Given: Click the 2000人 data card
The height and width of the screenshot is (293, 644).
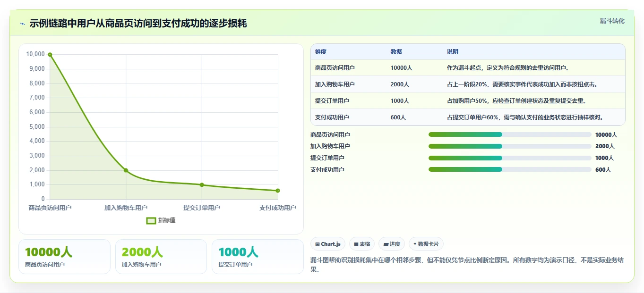Looking at the screenshot, I should 161,257.
